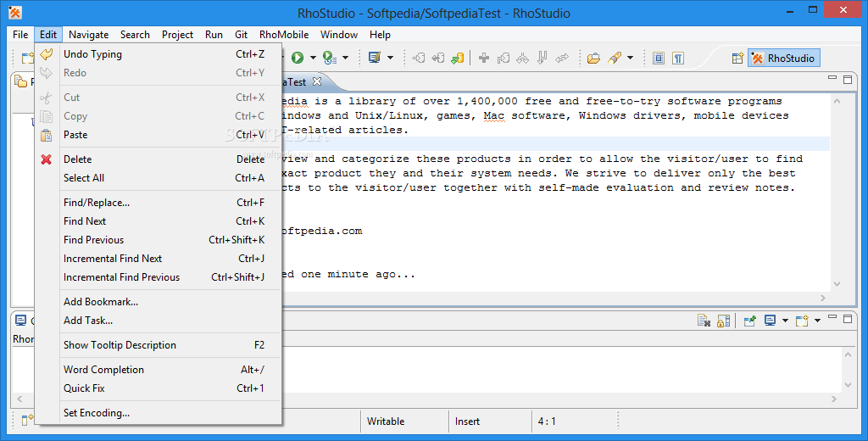Minimize the editor pane
The height and width of the screenshot is (441, 868).
click(832, 79)
